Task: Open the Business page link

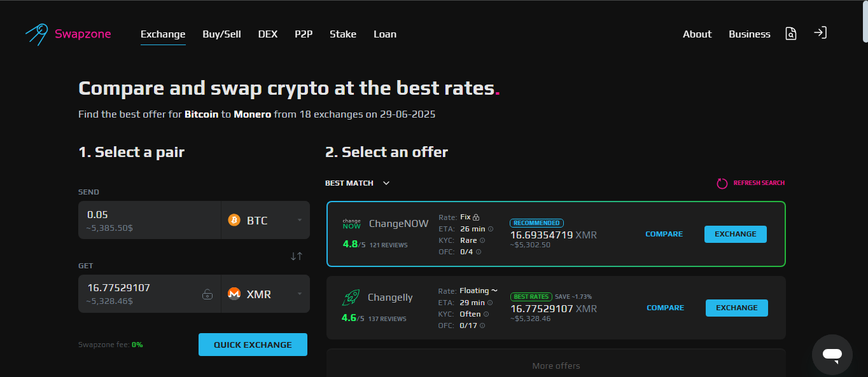Action: [x=750, y=34]
